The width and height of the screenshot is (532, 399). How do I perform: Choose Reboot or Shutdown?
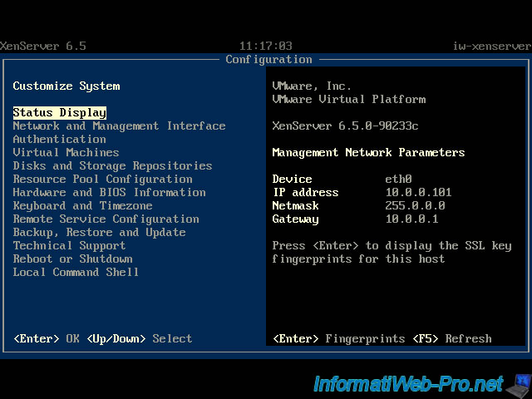[x=72, y=259]
